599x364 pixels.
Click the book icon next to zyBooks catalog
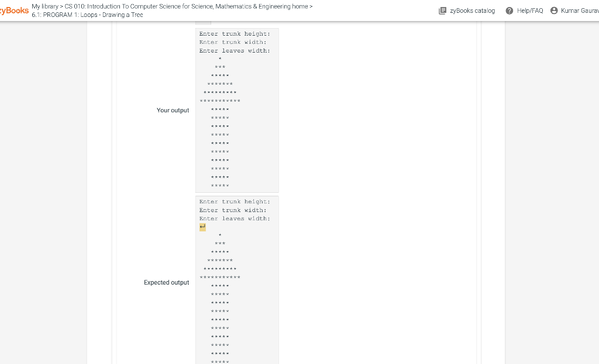coord(444,11)
